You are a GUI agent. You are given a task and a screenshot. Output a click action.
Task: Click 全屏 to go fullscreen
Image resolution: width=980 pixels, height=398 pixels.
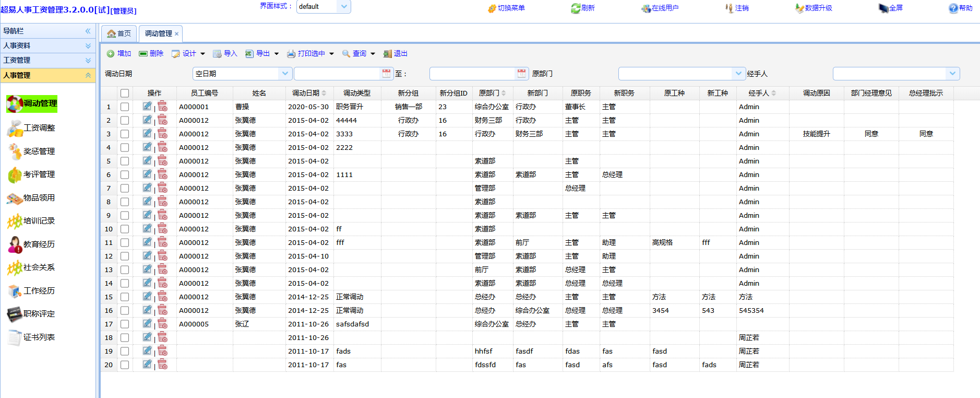[891, 8]
